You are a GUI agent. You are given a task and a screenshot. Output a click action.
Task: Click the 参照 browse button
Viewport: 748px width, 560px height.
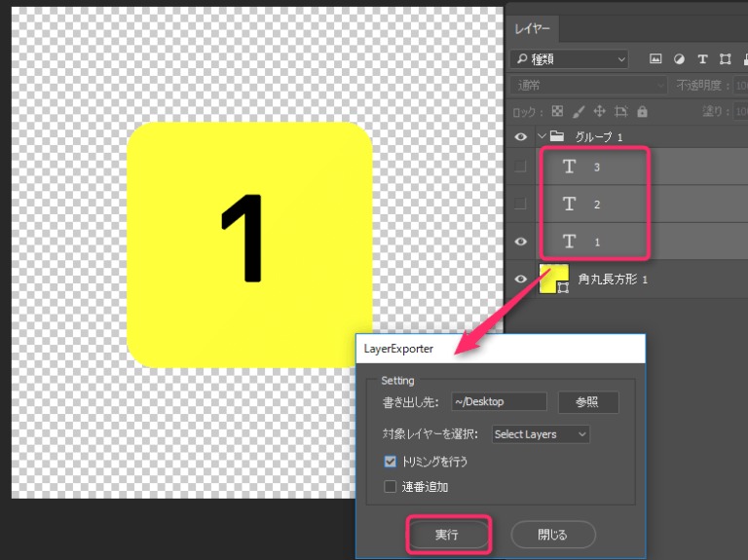point(587,402)
